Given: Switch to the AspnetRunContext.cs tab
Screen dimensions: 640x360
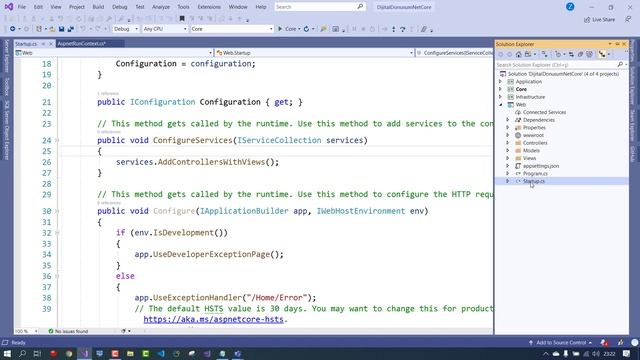Looking at the screenshot, I should pos(82,44).
